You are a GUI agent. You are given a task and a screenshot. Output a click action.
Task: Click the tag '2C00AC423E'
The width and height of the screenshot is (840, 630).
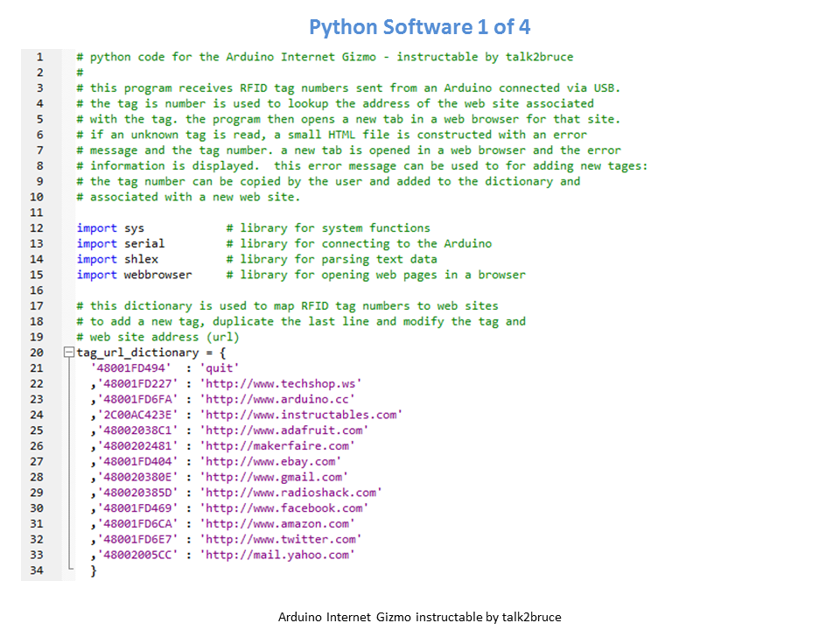[137, 415]
